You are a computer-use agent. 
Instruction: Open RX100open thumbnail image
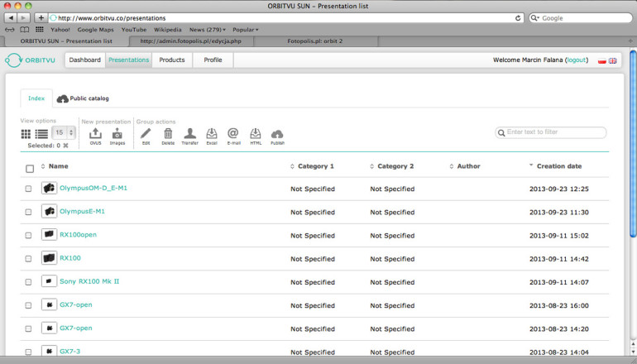coord(49,235)
